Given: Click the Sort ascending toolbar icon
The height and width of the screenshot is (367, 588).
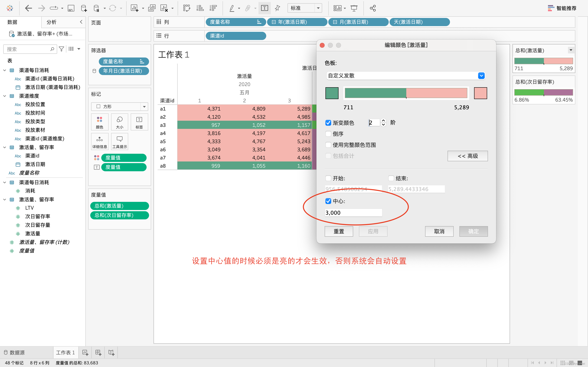Looking at the screenshot, I should pyautogui.click(x=200, y=8).
